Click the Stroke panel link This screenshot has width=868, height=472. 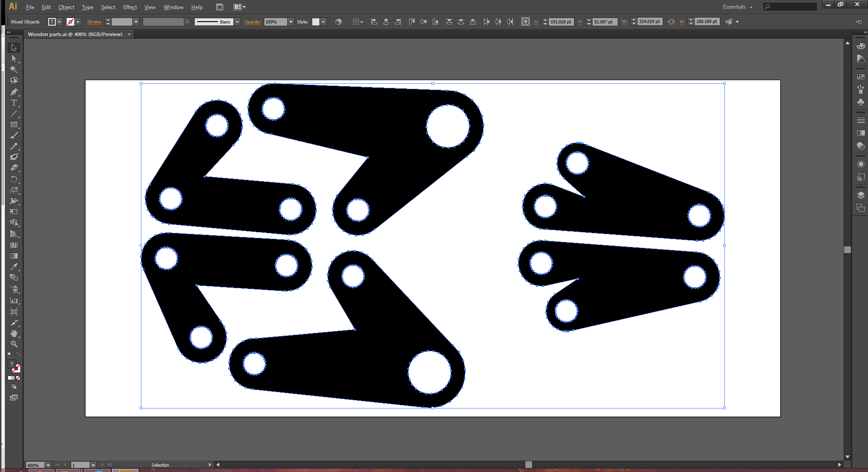94,22
